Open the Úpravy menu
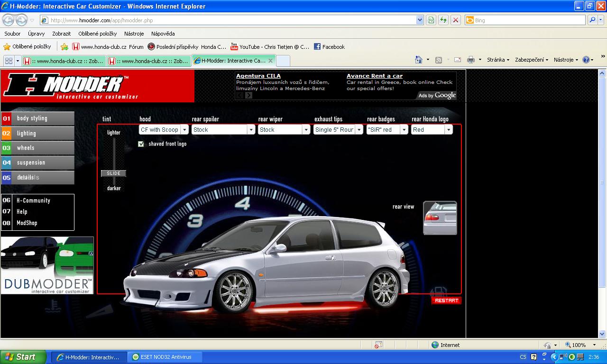Screen dimensions: 607x364 click(37, 34)
